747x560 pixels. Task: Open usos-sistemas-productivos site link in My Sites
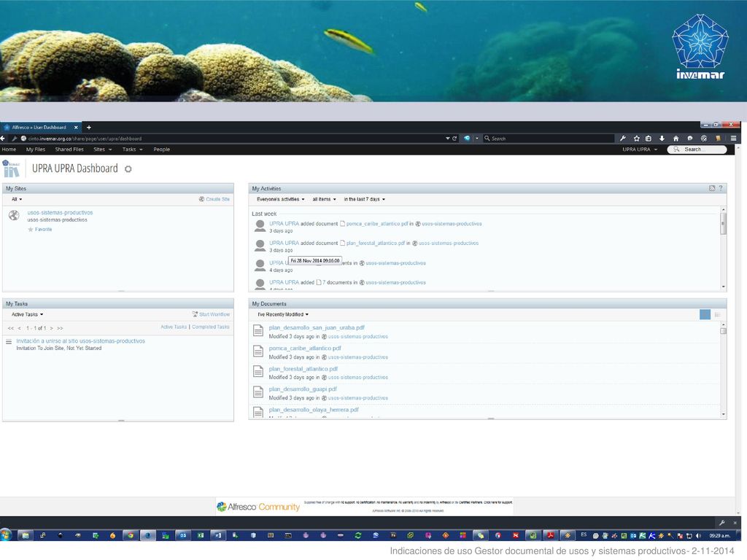coord(60,212)
